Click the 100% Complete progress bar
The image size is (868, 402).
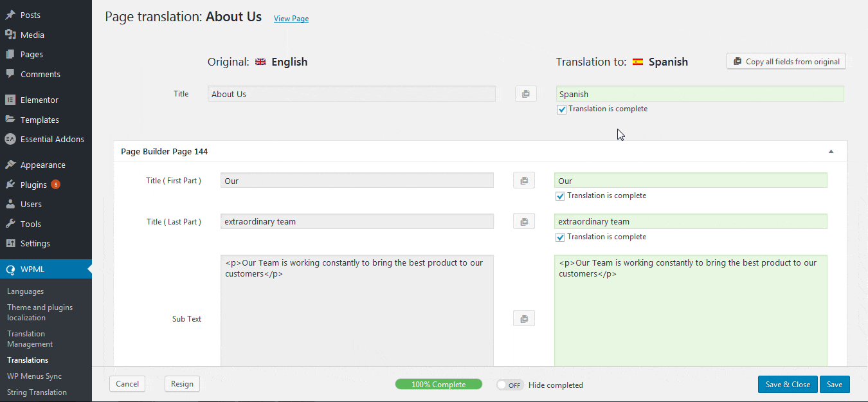pyautogui.click(x=439, y=385)
